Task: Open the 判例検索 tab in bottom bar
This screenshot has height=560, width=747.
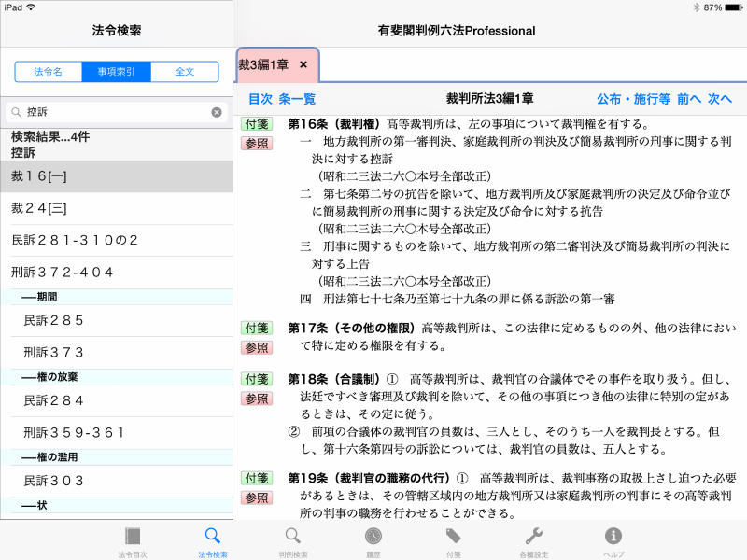Action: 293,542
